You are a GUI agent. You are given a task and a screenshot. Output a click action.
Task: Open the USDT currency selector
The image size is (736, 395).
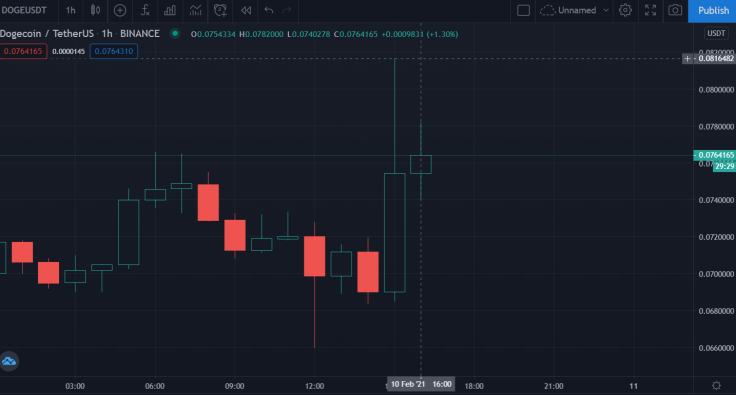(x=716, y=33)
